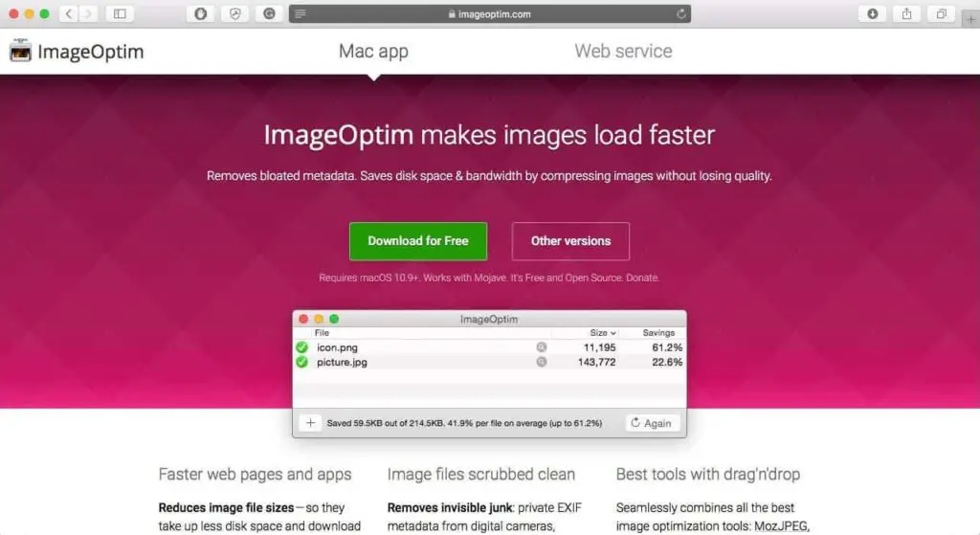Open the Share icon in Safari toolbar
Screen dimensions: 980x535
[x=907, y=13]
